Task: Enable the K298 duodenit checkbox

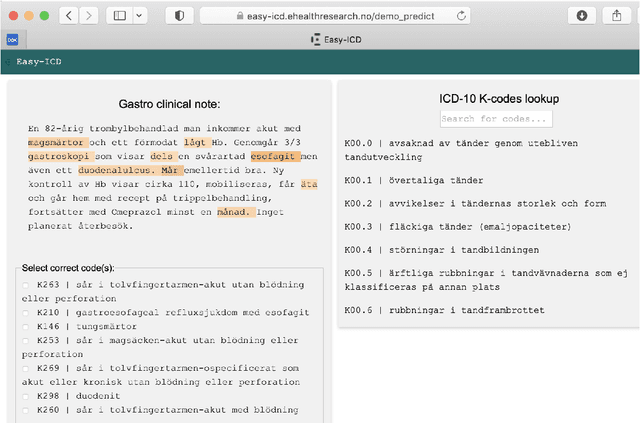Action: coord(25,396)
